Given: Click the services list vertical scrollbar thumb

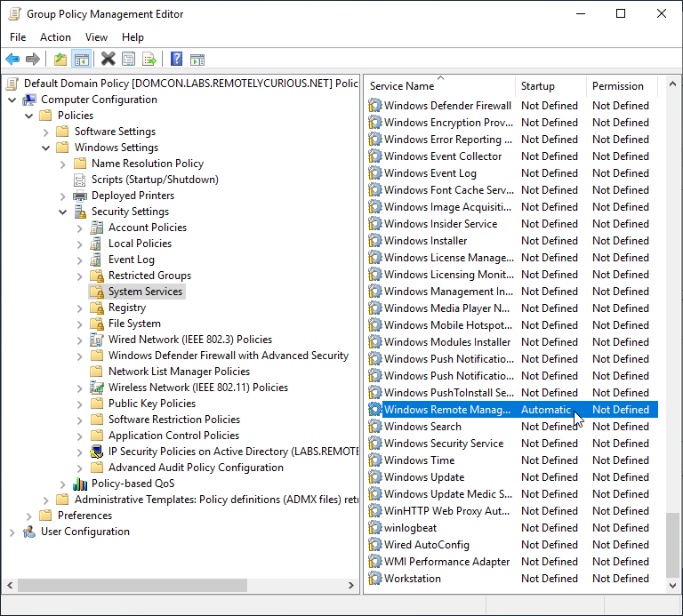Looking at the screenshot, I should click(672, 545).
